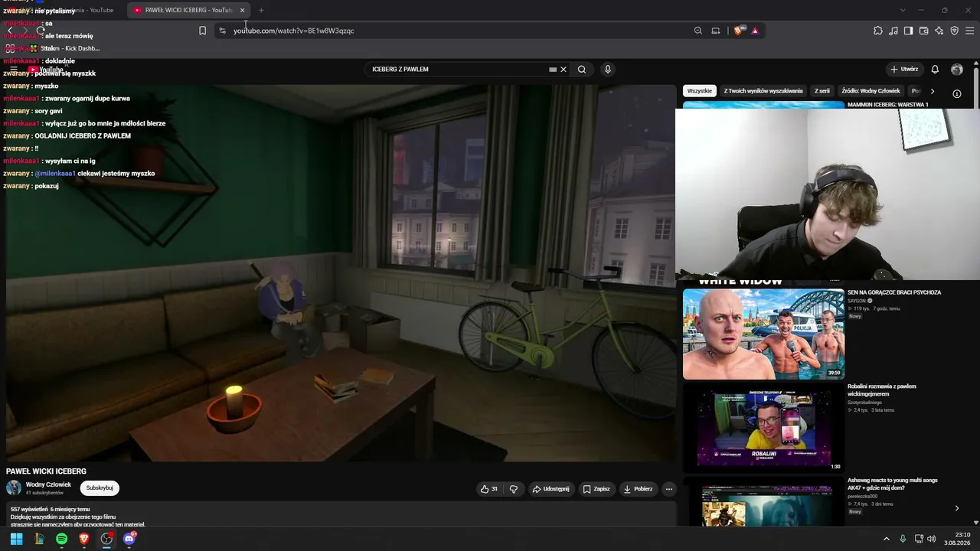Click the info icon beside the filter chips
This screenshot has width=980, height=551.
click(x=957, y=93)
